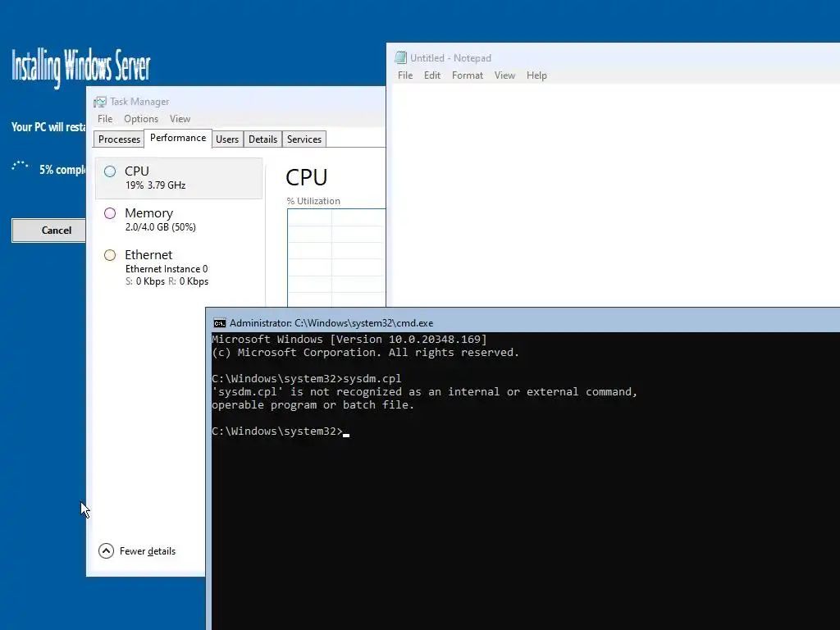The height and width of the screenshot is (630, 840).
Task: Click the Notepad title bar icon
Action: (x=400, y=57)
